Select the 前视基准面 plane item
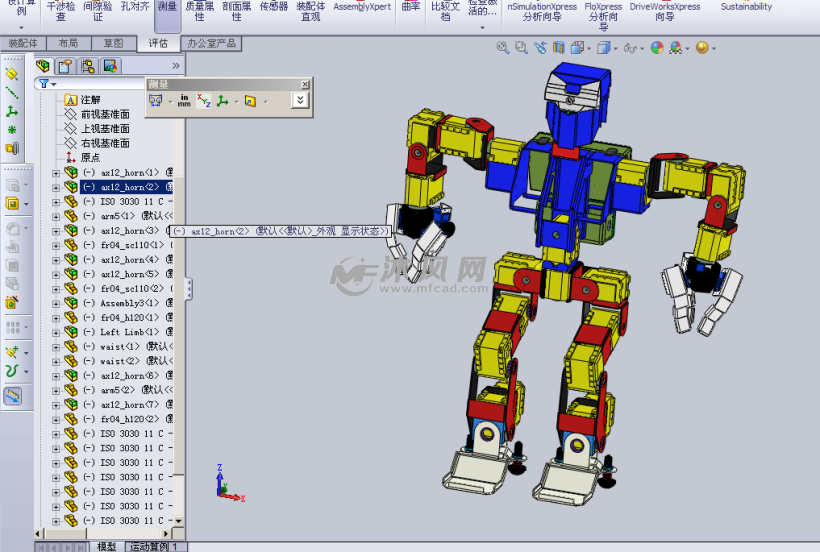The image size is (820, 552). click(105, 114)
